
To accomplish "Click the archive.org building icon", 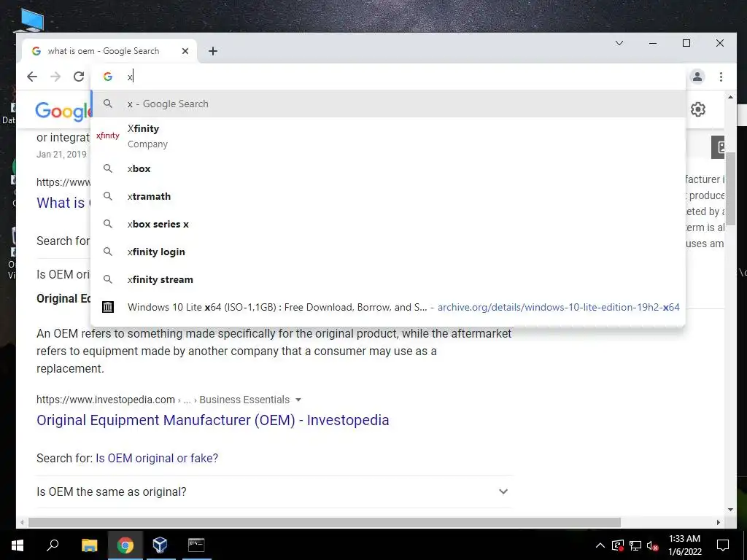I will (108, 307).
